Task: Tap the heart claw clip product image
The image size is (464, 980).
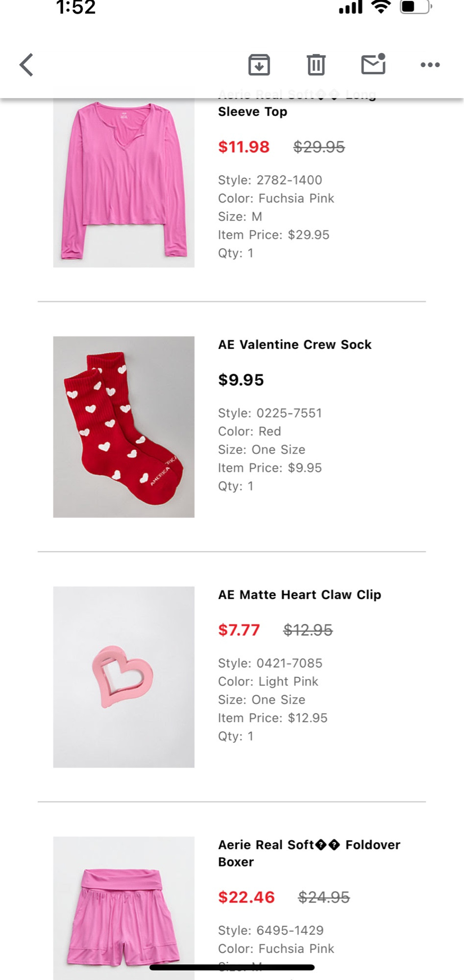Action: tap(124, 677)
